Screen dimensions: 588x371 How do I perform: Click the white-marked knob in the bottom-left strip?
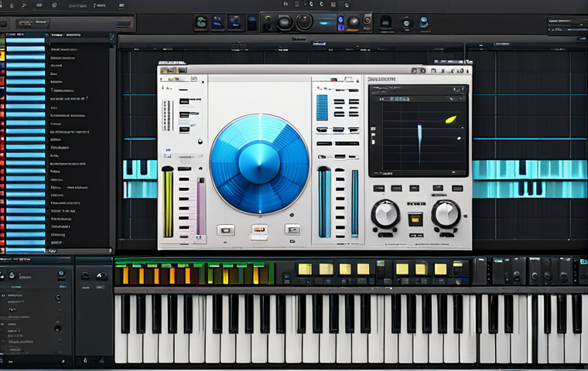point(100,276)
